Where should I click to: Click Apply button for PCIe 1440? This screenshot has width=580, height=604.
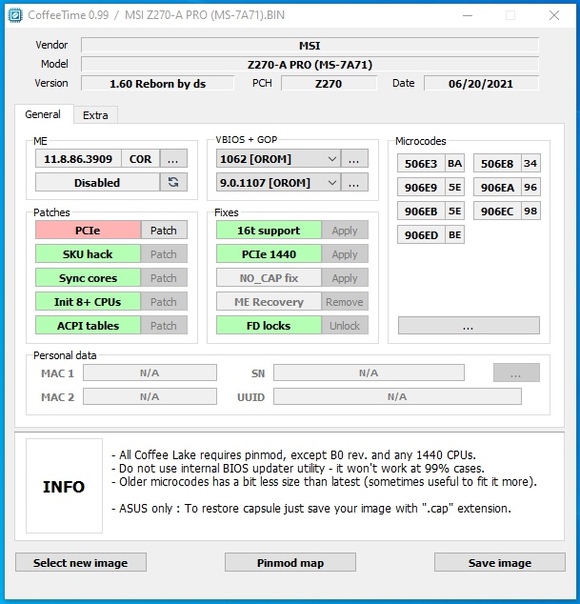coord(345,254)
